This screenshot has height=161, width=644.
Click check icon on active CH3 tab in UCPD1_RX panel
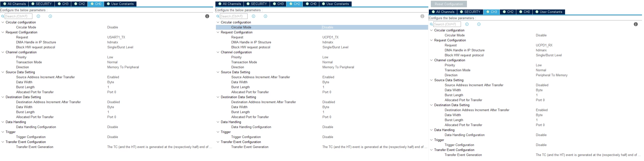488,12
